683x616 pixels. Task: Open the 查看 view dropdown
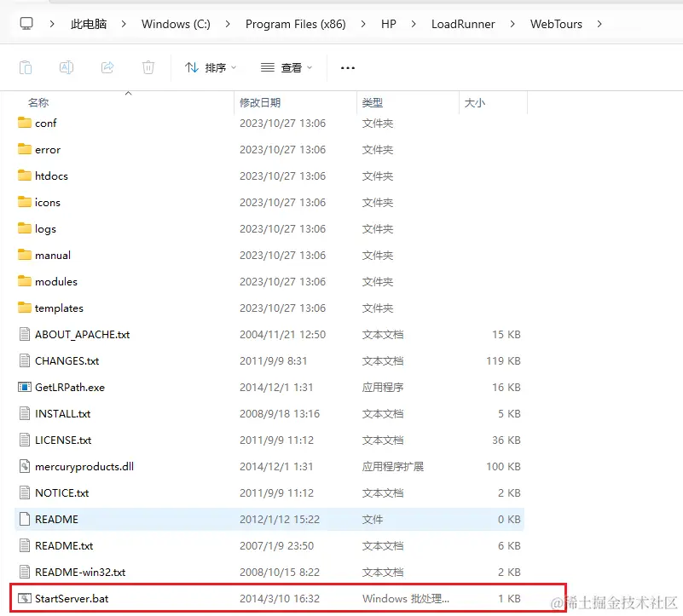point(287,67)
